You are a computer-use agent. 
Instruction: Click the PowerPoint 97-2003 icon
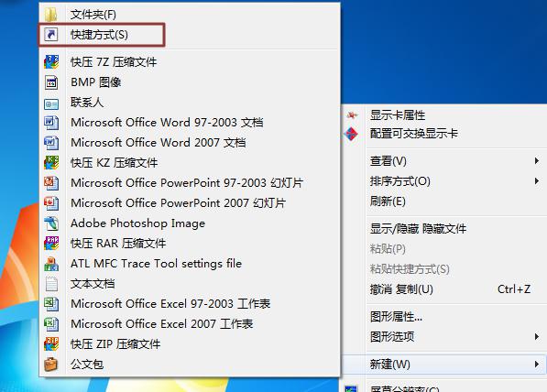(x=51, y=183)
